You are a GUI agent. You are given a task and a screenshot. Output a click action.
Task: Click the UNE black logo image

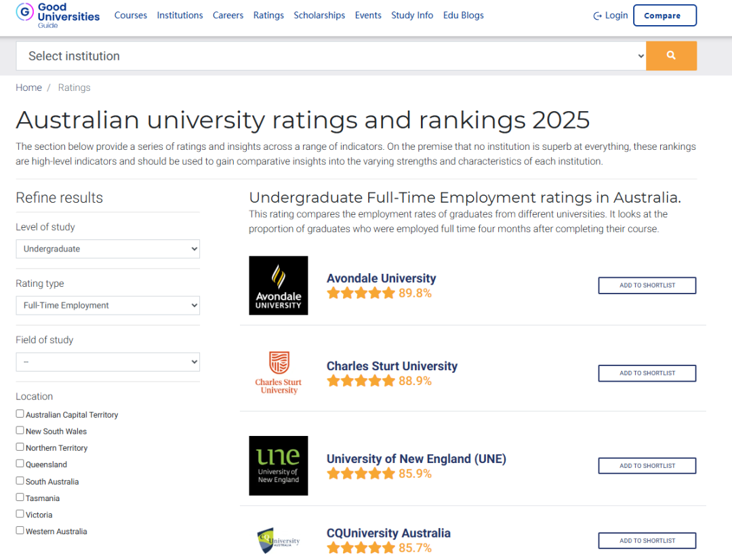tap(279, 466)
